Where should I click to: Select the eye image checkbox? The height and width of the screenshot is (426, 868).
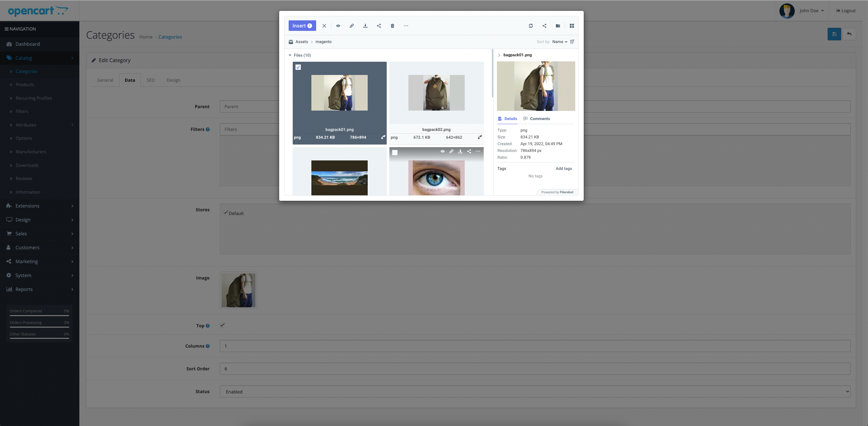tap(395, 153)
